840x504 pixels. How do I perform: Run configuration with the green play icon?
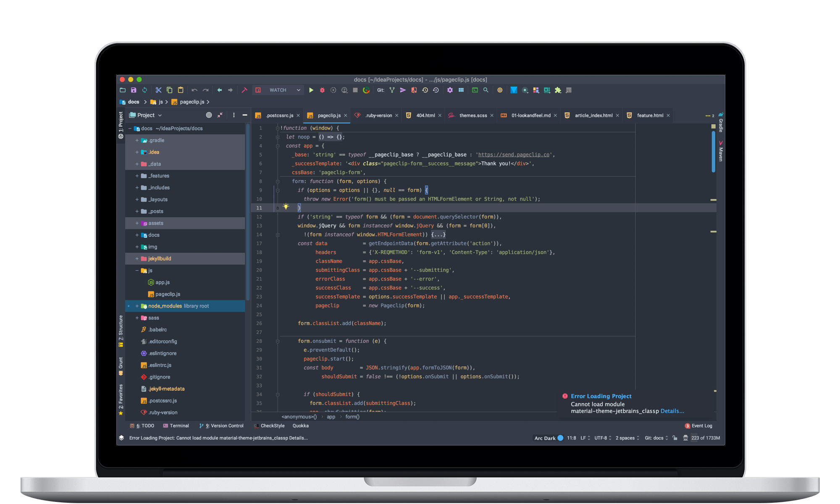[x=311, y=90]
